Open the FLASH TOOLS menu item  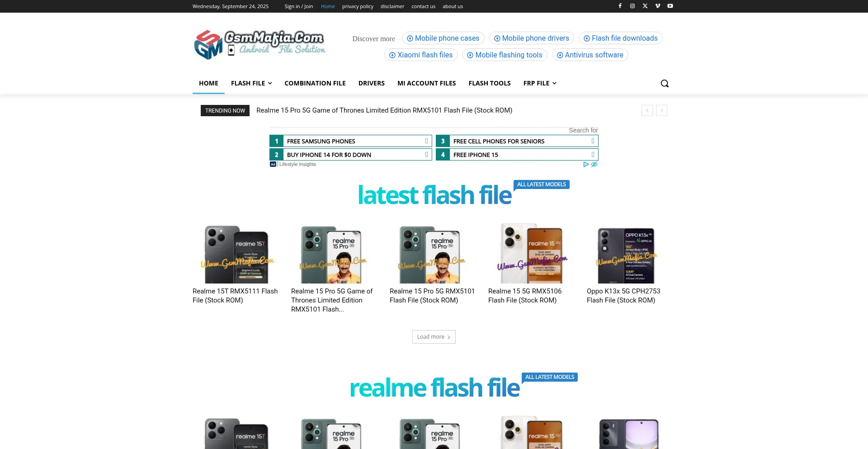pyautogui.click(x=490, y=83)
